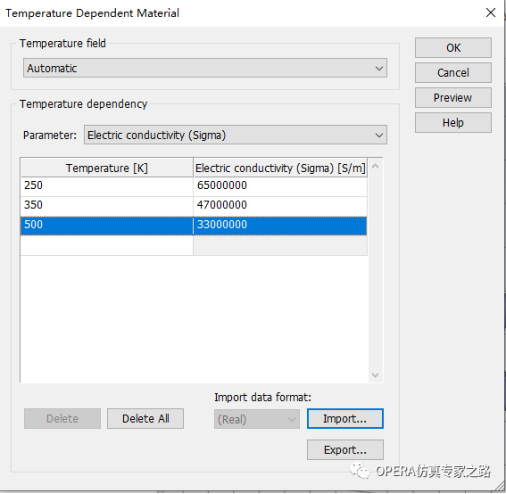Click the empty temperature cell below 500
The width and height of the screenshot is (506, 494).
tap(107, 246)
